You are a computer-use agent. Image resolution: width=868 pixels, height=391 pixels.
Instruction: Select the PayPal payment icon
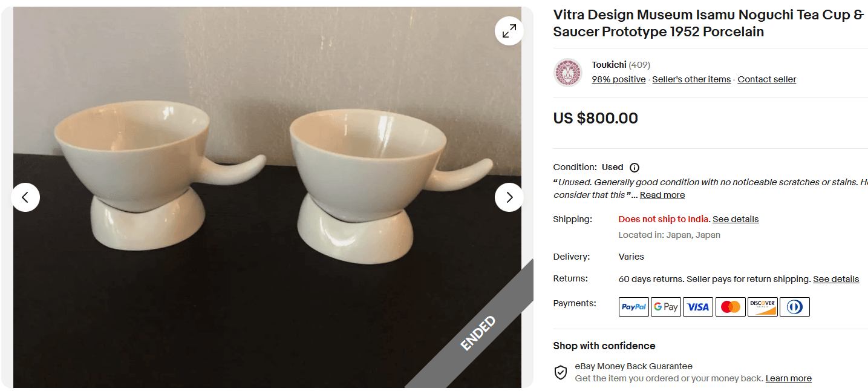pyautogui.click(x=633, y=306)
